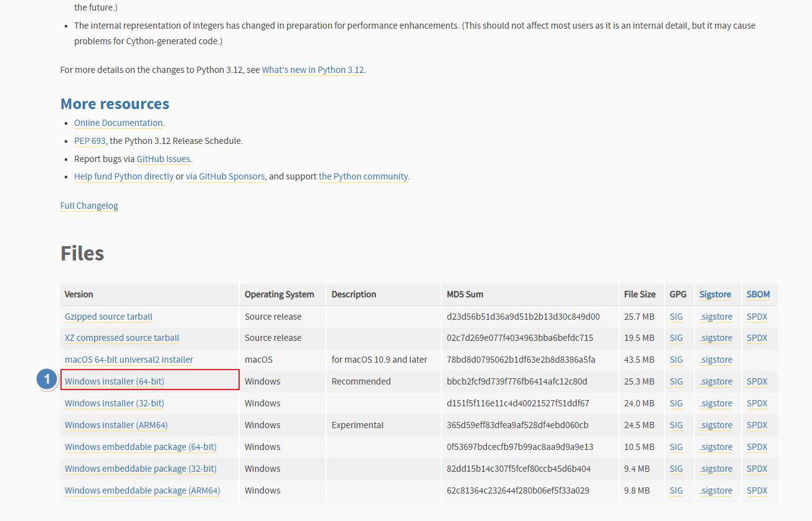The height and width of the screenshot is (521, 812).
Task: Open What's new in Python 3.12 link
Action: (313, 70)
